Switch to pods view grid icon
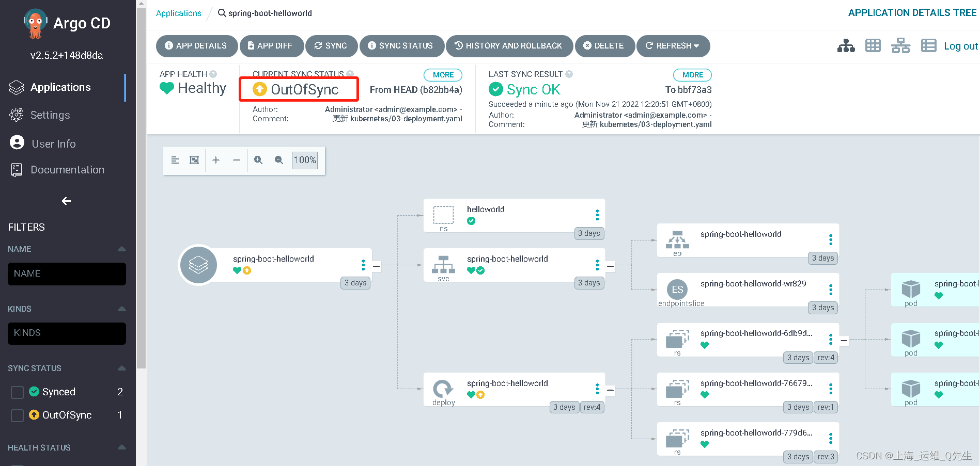Viewport: 980px width, 466px height. coord(873,46)
